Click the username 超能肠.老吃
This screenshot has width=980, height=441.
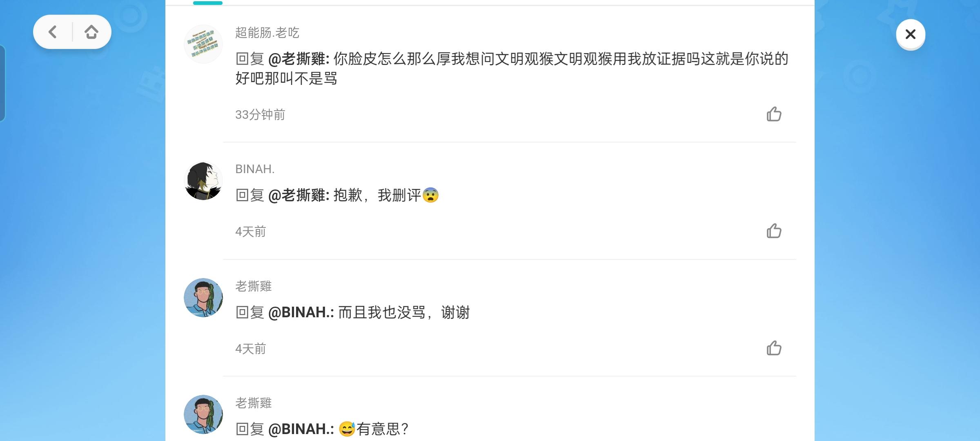(x=267, y=33)
